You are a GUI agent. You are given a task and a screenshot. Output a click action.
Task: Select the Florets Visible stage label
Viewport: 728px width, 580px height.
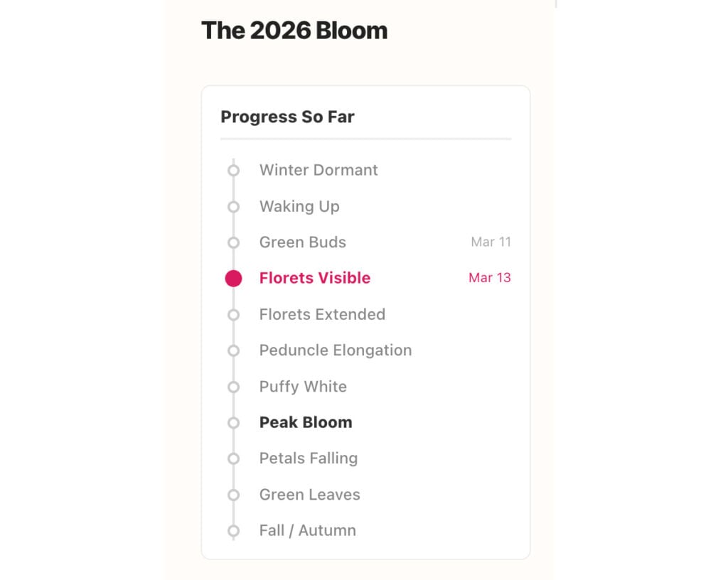[x=315, y=278]
